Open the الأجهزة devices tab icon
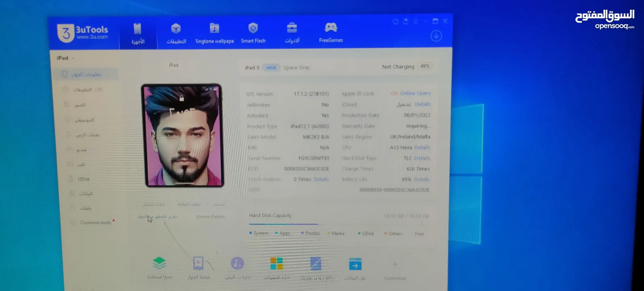This screenshot has height=291, width=644. tap(138, 29)
